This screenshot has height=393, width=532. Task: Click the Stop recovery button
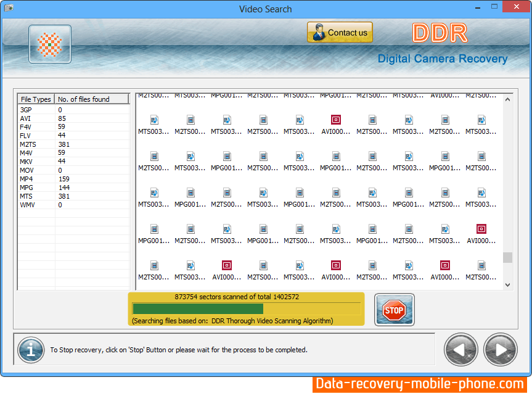(x=395, y=310)
